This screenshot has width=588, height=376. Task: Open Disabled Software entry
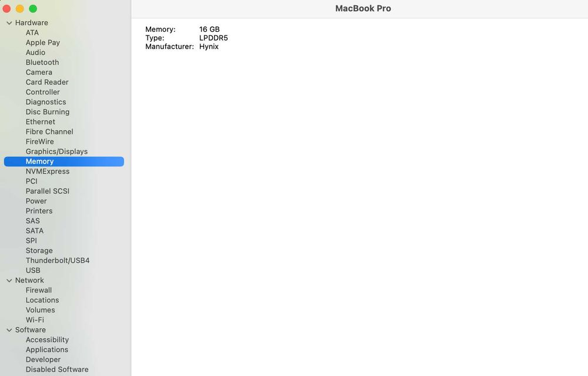(57, 370)
